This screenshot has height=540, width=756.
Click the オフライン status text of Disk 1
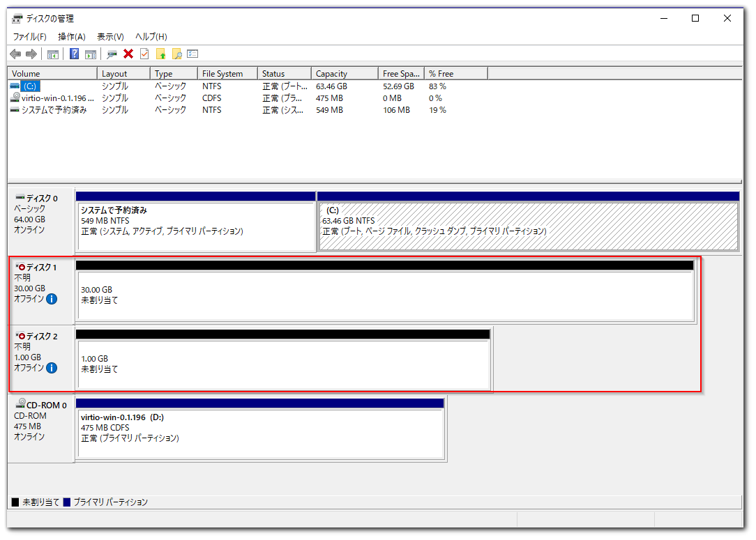tap(29, 299)
